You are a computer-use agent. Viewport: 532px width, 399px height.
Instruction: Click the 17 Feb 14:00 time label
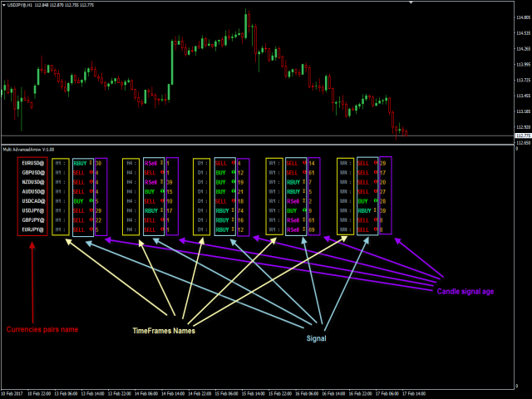click(414, 393)
